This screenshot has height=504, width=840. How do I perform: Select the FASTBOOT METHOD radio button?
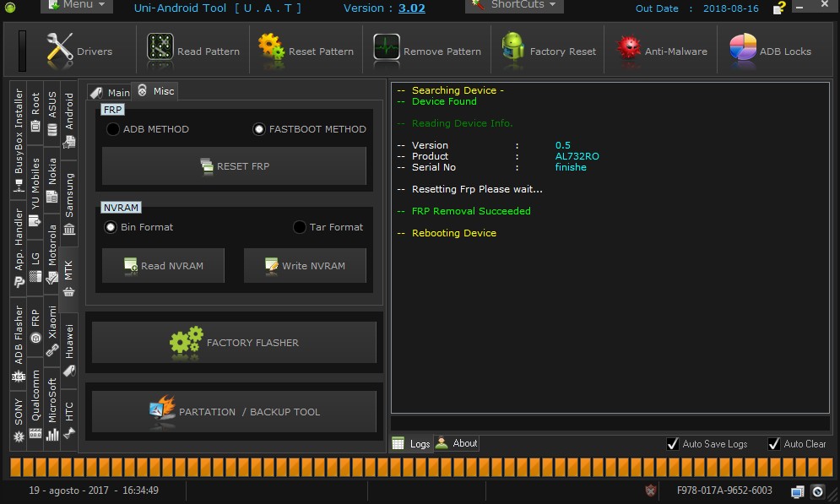(258, 129)
